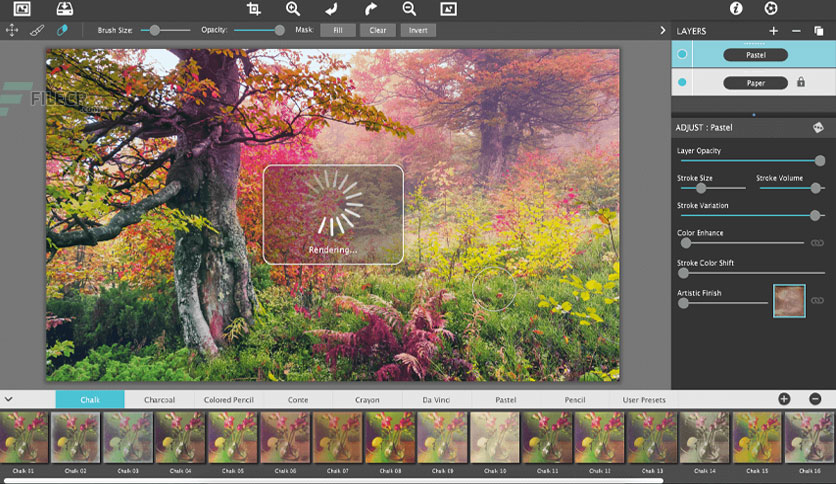Select the Pastel layer name

[755, 54]
